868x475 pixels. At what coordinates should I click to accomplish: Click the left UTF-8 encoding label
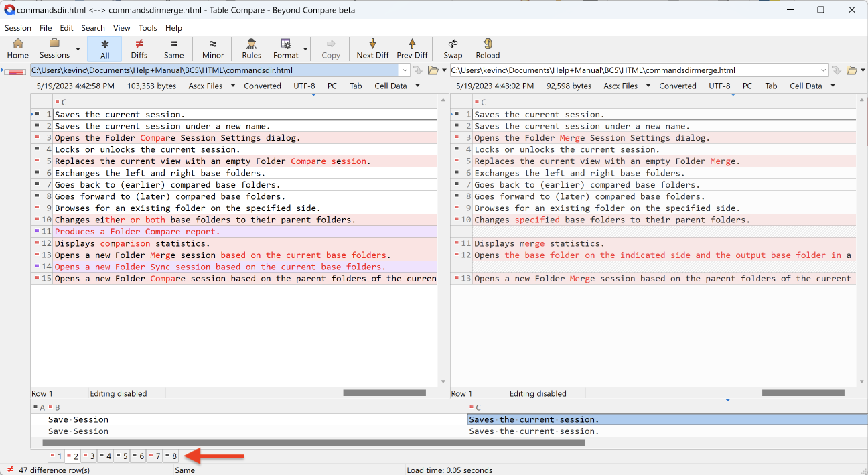point(304,86)
